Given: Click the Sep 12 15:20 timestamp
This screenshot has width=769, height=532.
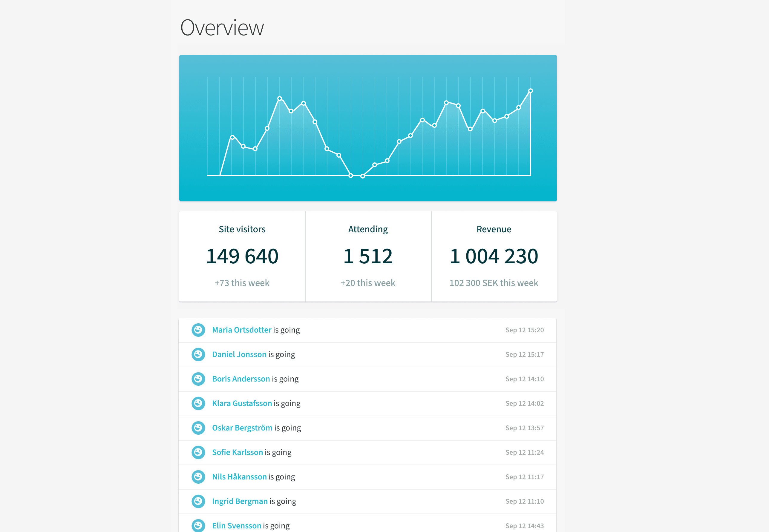Looking at the screenshot, I should coord(525,330).
